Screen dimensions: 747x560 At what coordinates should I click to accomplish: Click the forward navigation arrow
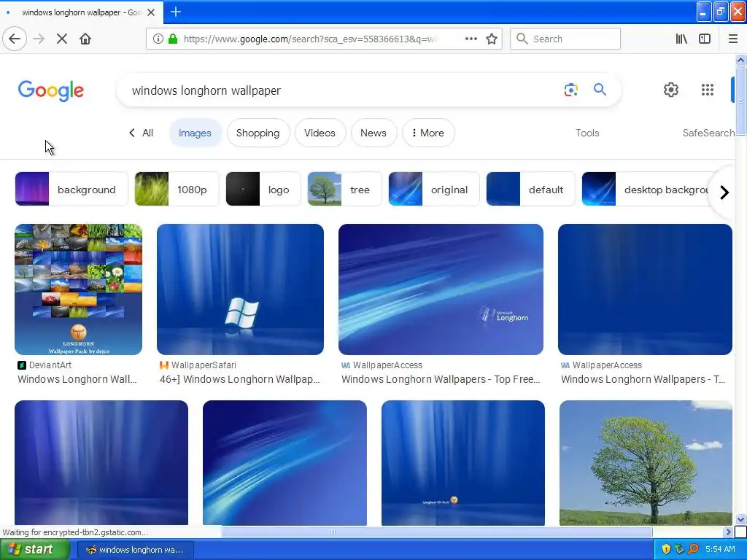pos(39,39)
